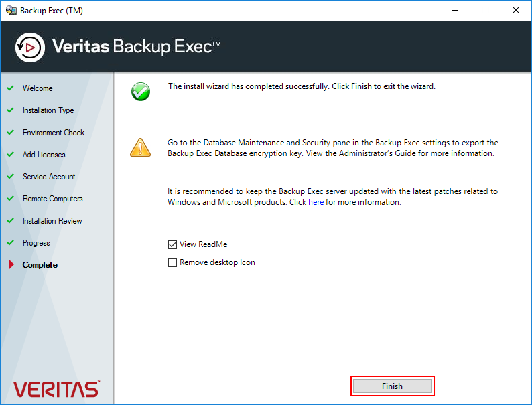The width and height of the screenshot is (532, 405).
Task: Select the Remote Computers step
Action: 52,199
